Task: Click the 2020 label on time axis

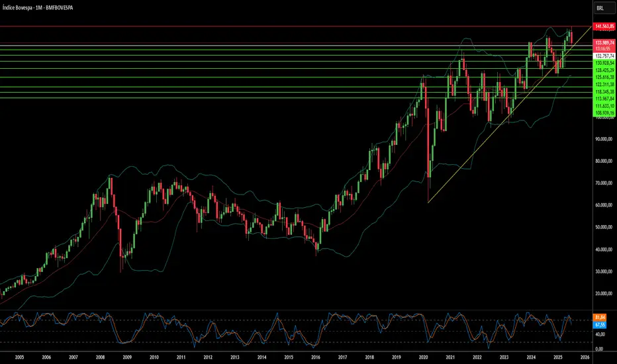Action: pyautogui.click(x=423, y=357)
